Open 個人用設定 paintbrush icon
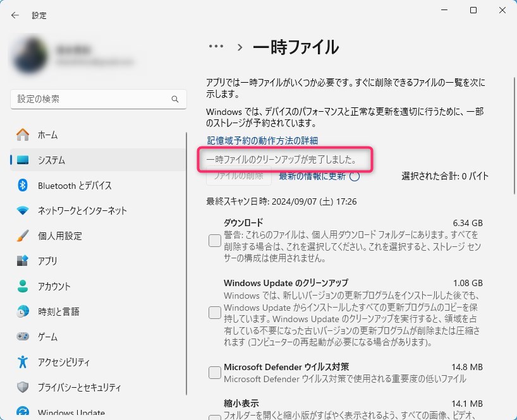 point(23,236)
